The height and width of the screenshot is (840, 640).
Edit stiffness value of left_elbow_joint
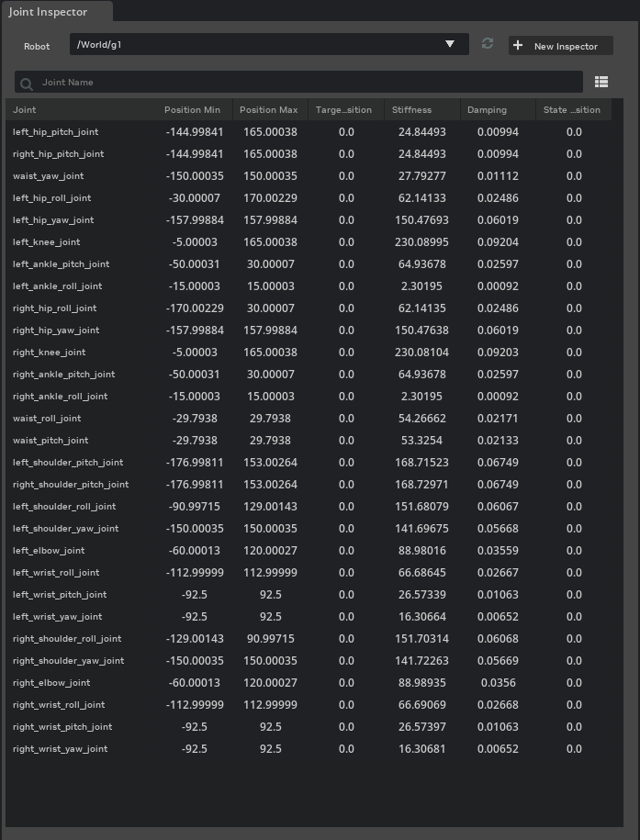421,550
